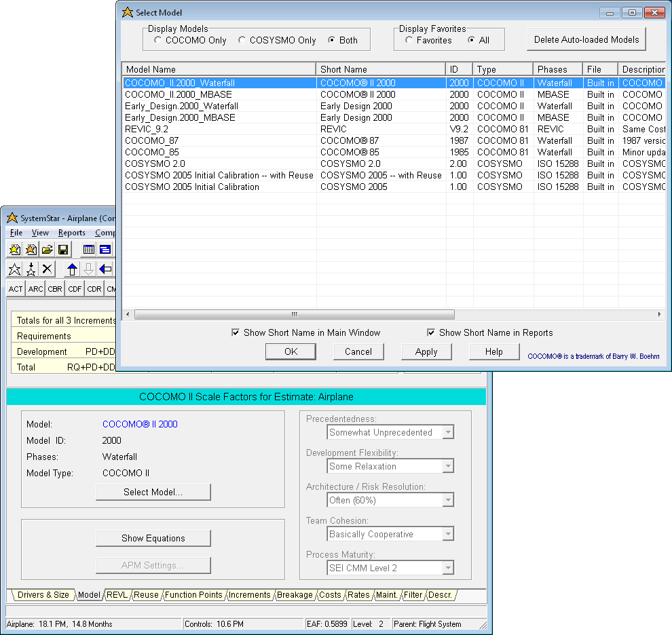Click the CBR toolbar button

pyautogui.click(x=55, y=289)
